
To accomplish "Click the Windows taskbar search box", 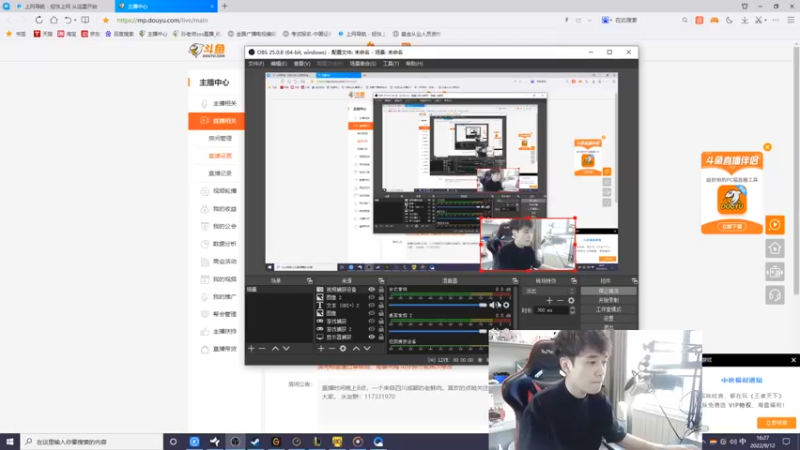I will [92, 441].
